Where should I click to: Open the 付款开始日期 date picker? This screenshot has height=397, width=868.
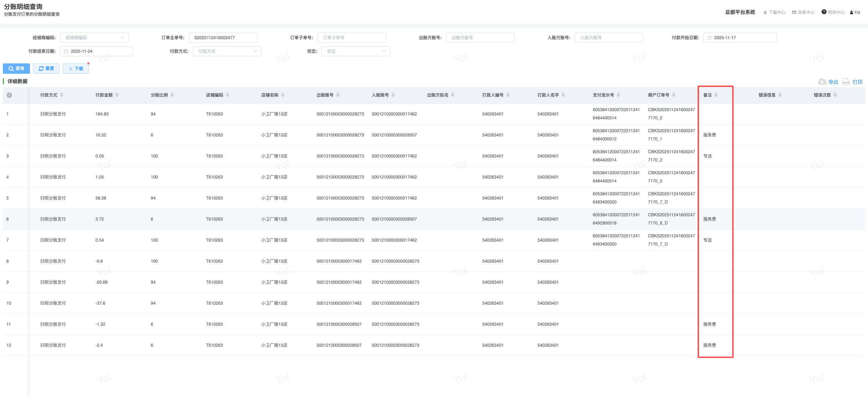(x=739, y=38)
